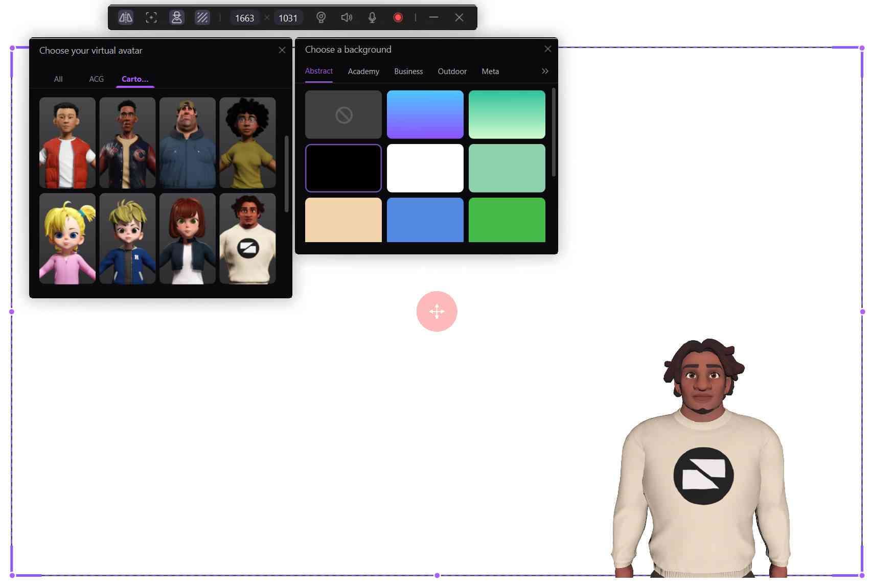Viewport: 894px width, 588px height.
Task: Open the Outdoor background tab
Action: click(x=452, y=72)
